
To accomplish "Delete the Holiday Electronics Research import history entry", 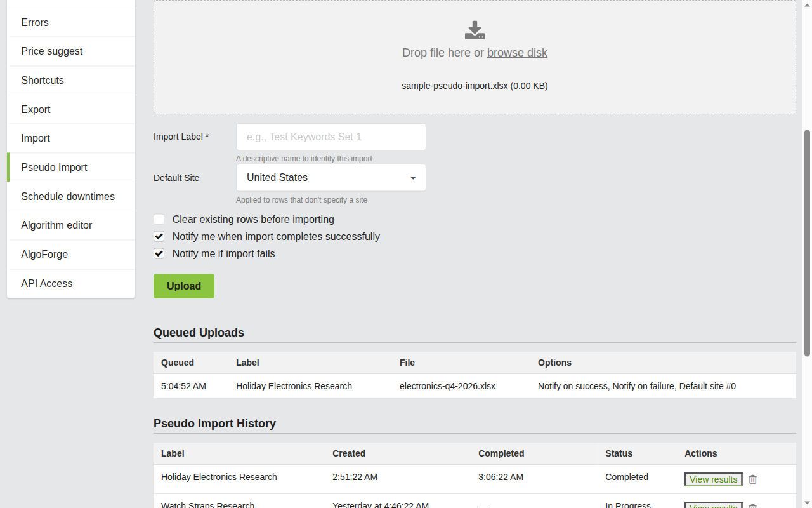I will [752, 479].
